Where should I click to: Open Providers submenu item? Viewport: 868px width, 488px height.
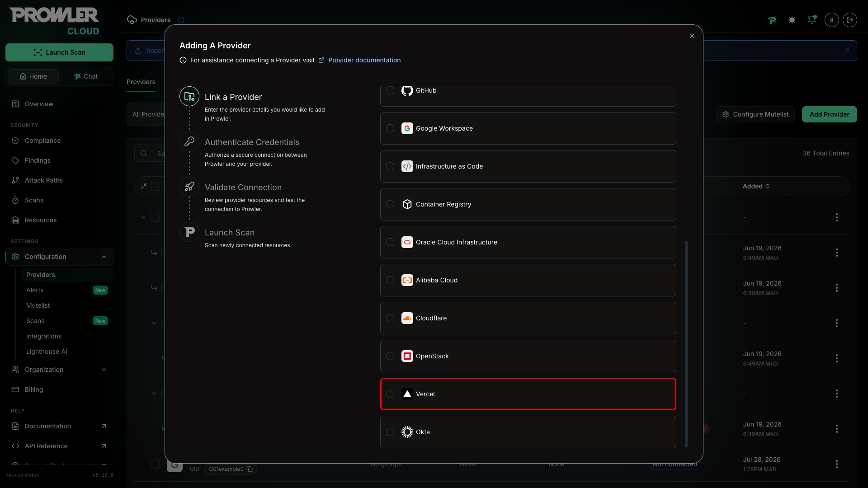(67, 275)
